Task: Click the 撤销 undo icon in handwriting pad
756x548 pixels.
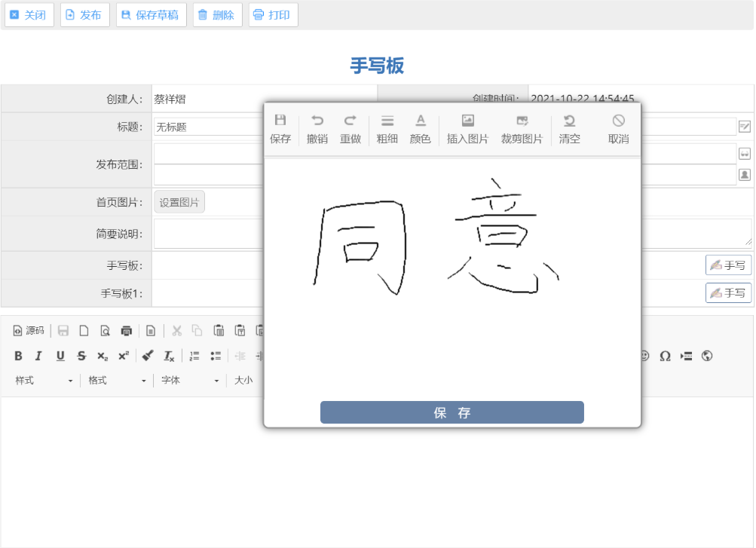Action: (317, 128)
